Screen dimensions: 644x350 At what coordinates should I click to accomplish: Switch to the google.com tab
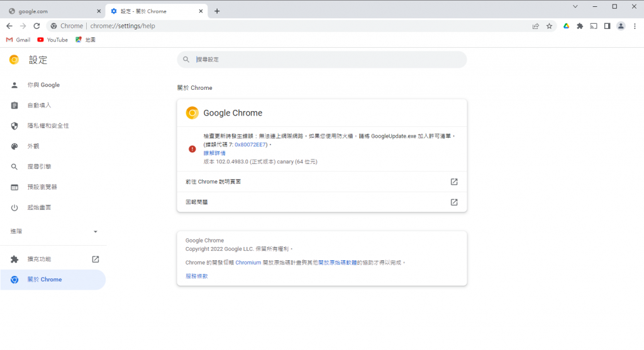[53, 11]
